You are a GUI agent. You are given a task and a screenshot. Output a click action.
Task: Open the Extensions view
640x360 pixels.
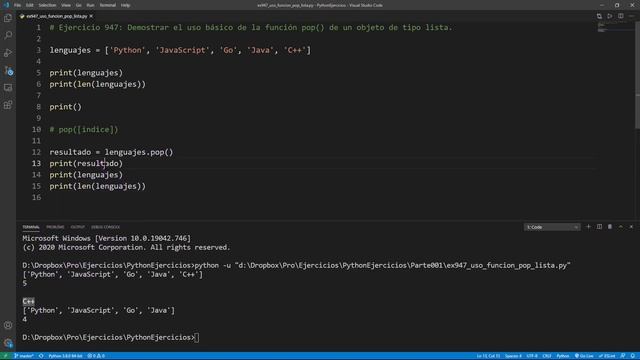(x=8, y=105)
